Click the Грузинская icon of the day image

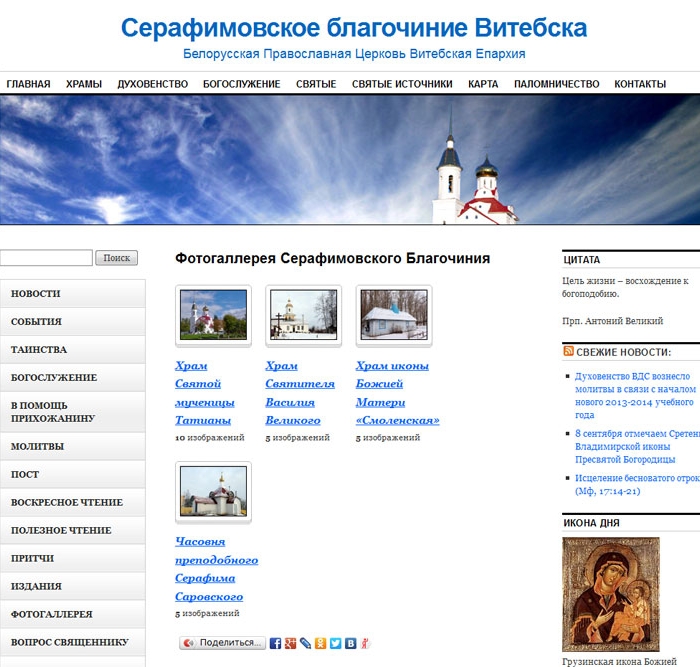pos(610,594)
